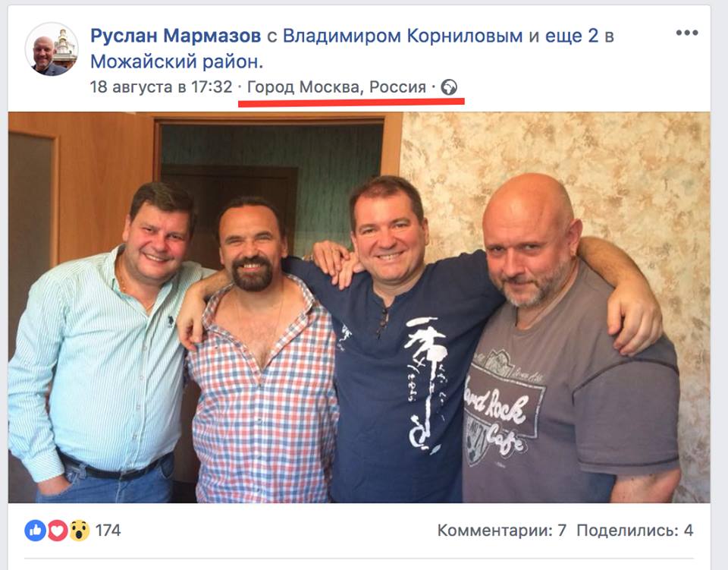The height and width of the screenshot is (570, 728).
Task: Open the post options three-dot menu
Action: point(687,33)
